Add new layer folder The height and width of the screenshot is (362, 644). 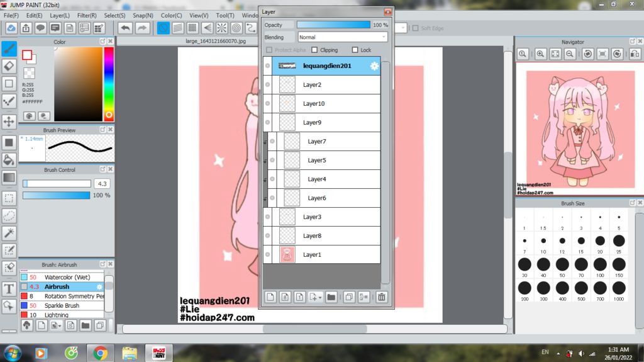coord(331,297)
